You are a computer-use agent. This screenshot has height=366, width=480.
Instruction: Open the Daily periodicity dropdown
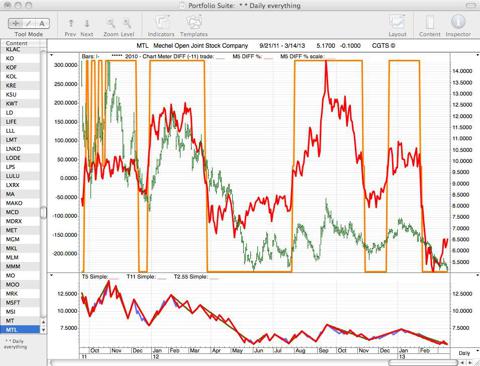465,353
